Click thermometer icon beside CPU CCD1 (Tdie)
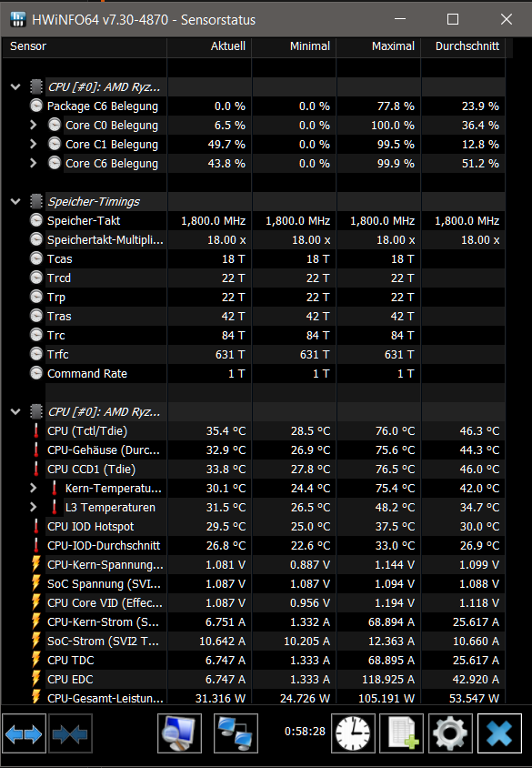The height and width of the screenshot is (768, 532). (x=36, y=469)
